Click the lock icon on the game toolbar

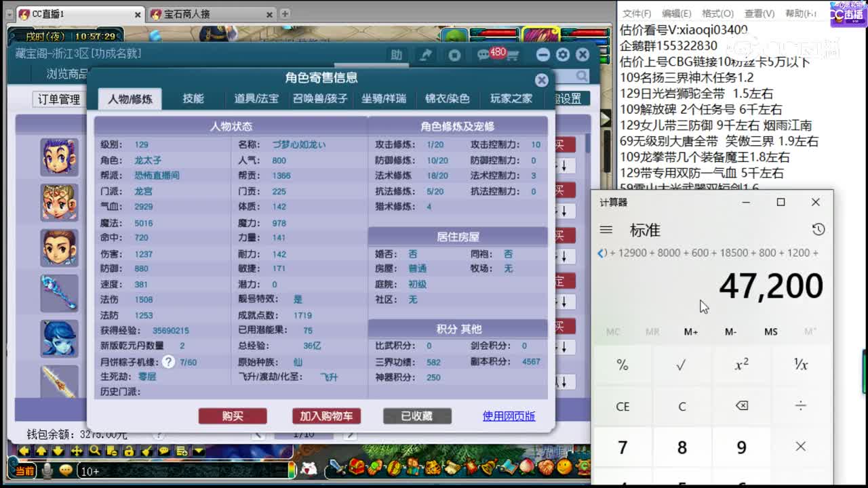(130, 451)
